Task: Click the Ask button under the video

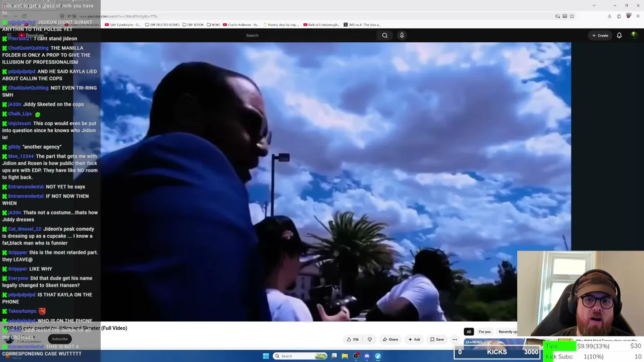Action: click(x=415, y=339)
